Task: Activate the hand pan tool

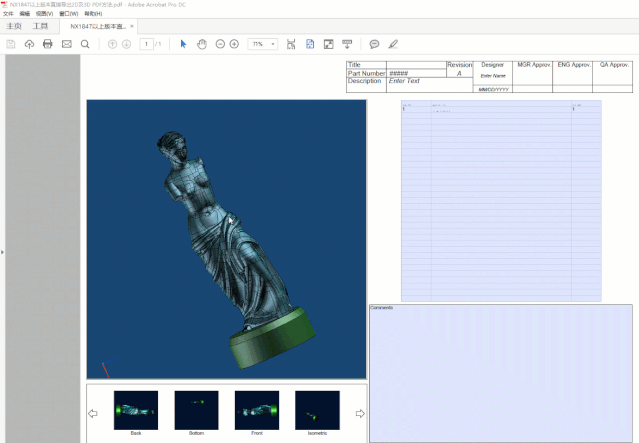Action: 202,44
